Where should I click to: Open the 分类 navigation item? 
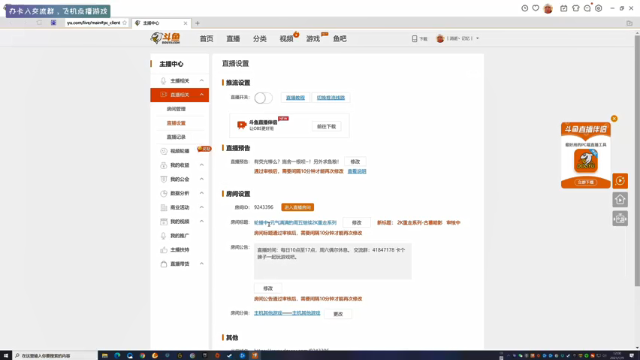click(260, 39)
